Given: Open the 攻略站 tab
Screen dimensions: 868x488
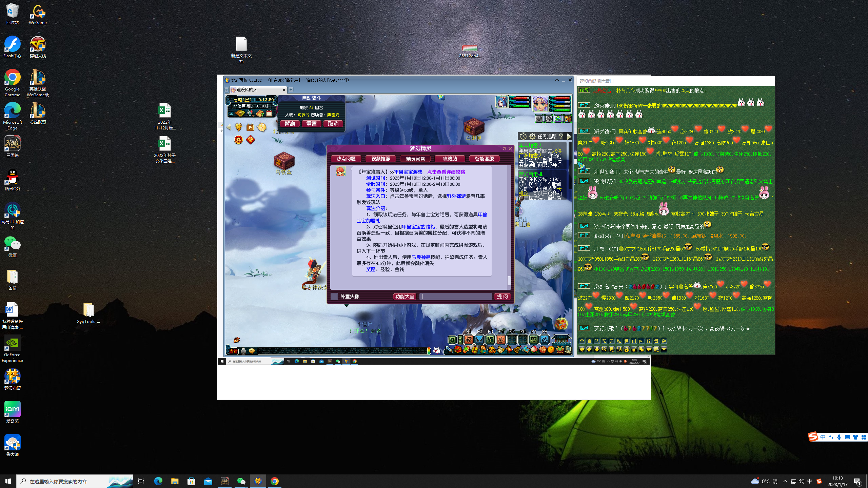Looking at the screenshot, I should (450, 159).
